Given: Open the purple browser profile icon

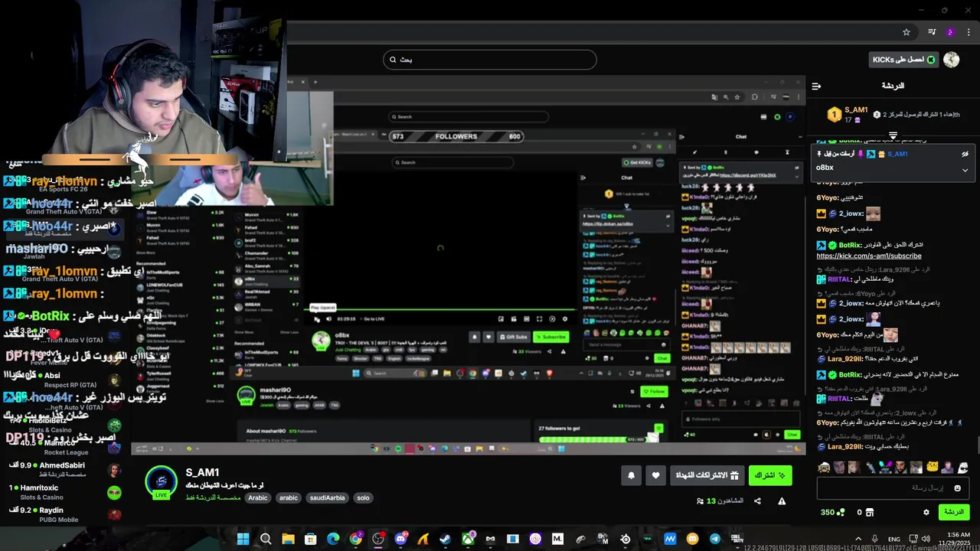Looking at the screenshot, I should point(951,32).
